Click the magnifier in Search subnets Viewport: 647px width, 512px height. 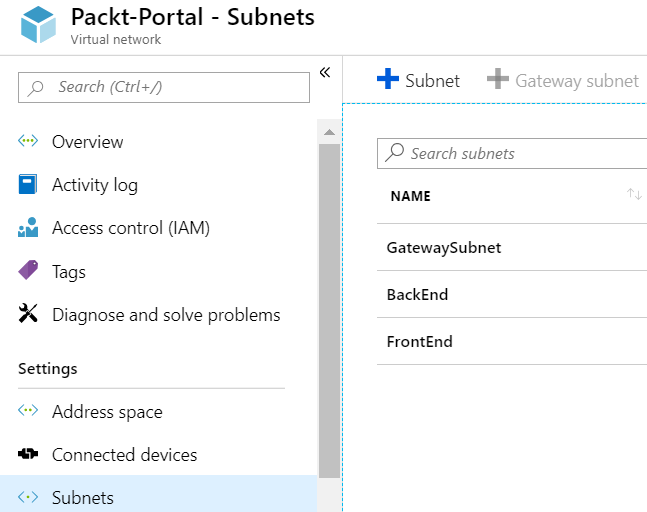(x=394, y=153)
